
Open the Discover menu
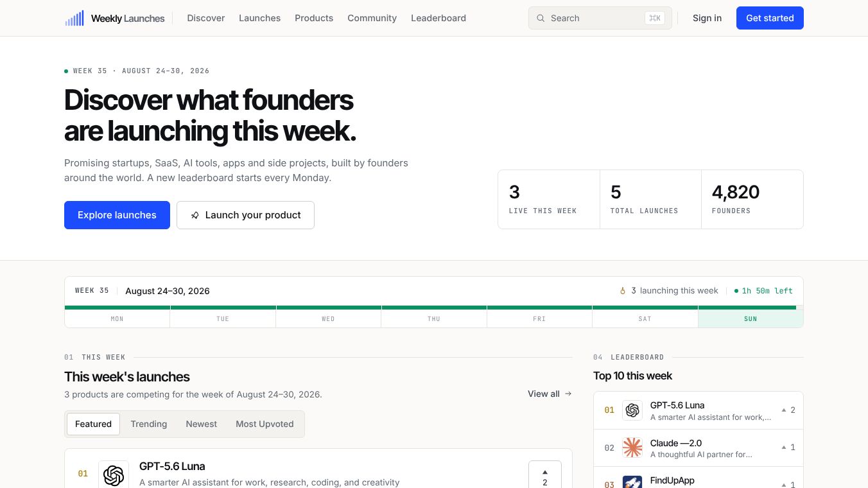pyautogui.click(x=206, y=18)
